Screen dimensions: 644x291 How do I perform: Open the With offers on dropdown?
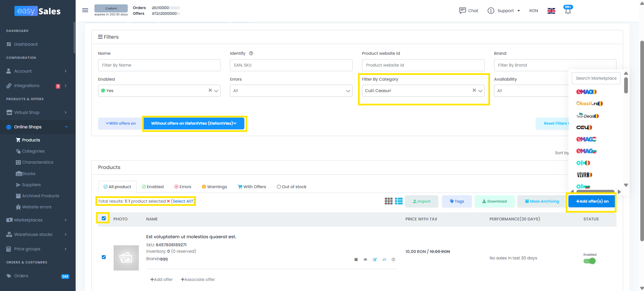pos(120,123)
